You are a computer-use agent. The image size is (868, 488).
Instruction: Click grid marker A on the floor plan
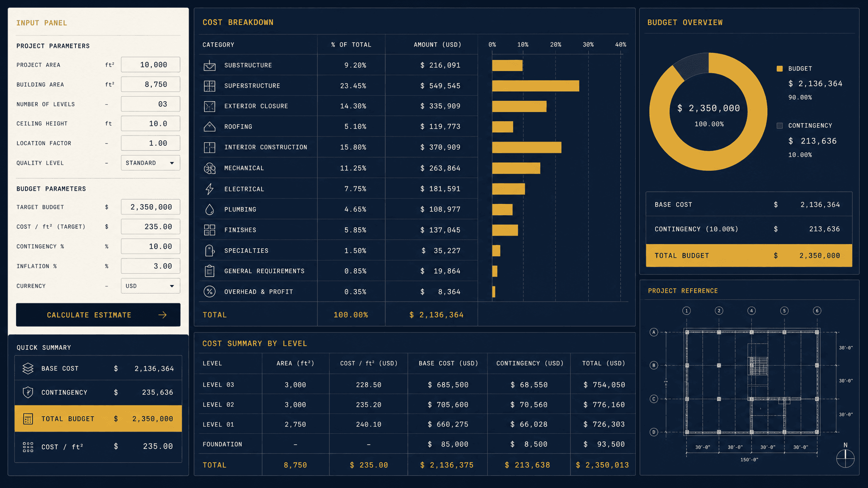[654, 332]
